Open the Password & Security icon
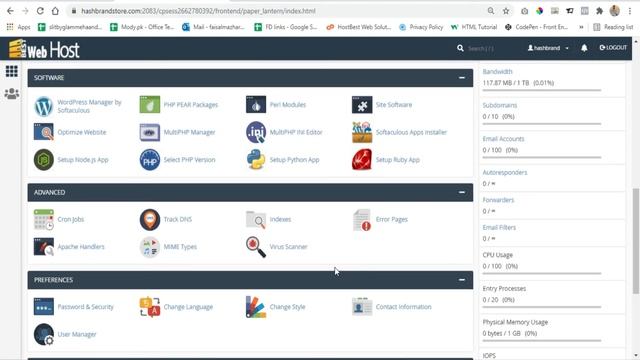Viewport: 640px width, 360px height. click(x=44, y=307)
